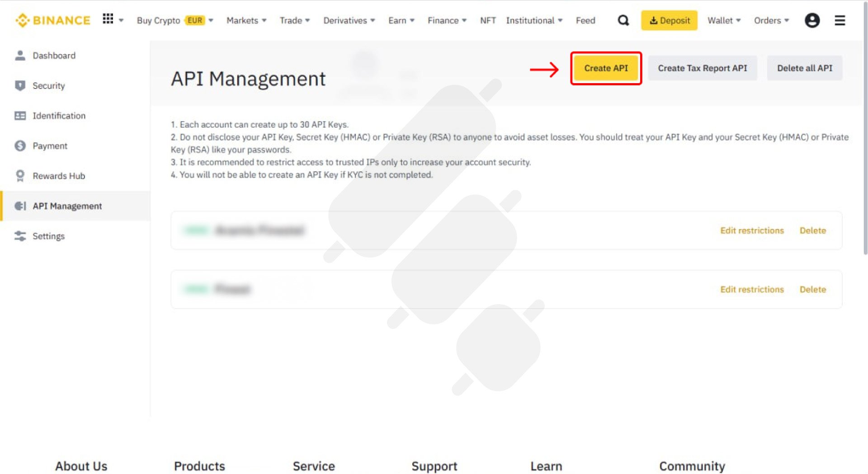Edit restrictions for second API key

click(x=751, y=289)
